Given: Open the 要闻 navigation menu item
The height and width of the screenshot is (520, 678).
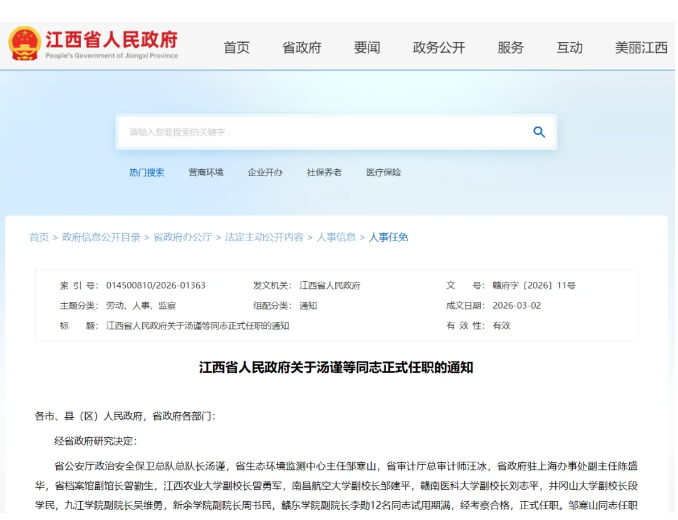Looking at the screenshot, I should tap(367, 48).
